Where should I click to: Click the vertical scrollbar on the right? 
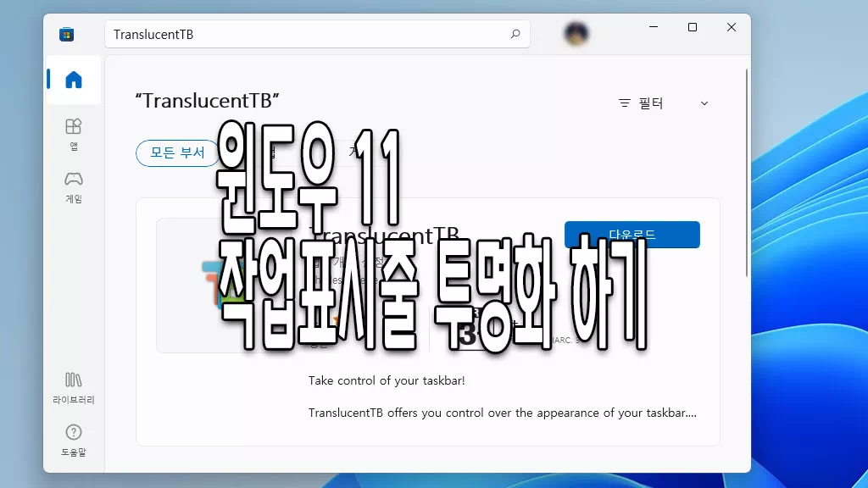746,169
